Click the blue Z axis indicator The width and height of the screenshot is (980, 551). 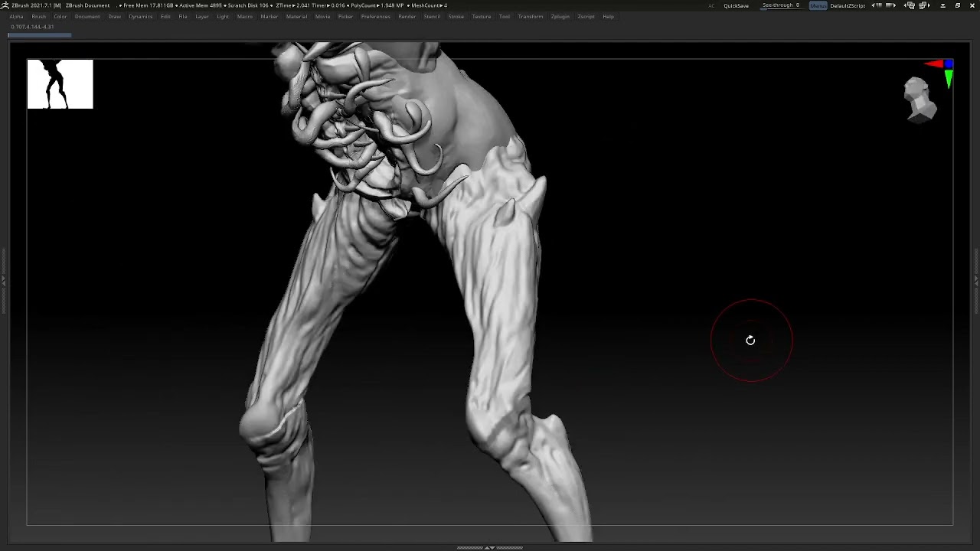(949, 64)
